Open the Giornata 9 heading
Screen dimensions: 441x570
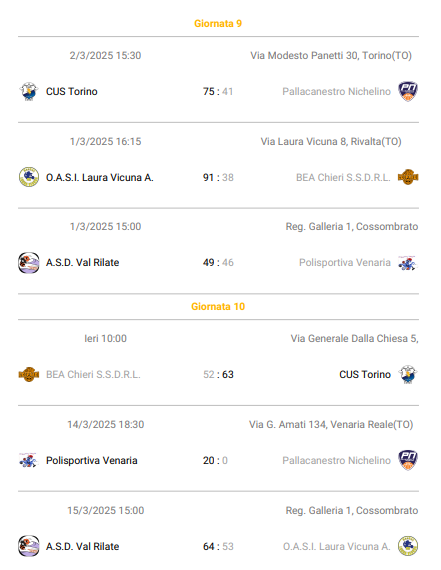218,24
